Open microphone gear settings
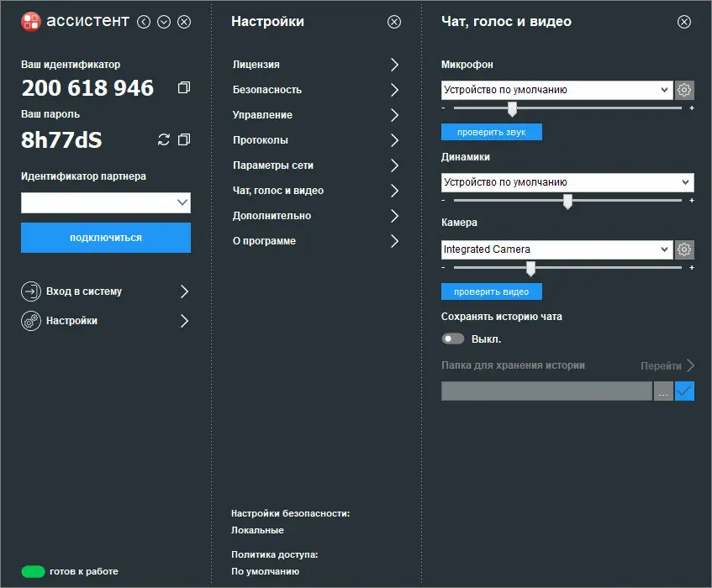Viewport: 712px width, 588px height. pyautogui.click(x=684, y=90)
